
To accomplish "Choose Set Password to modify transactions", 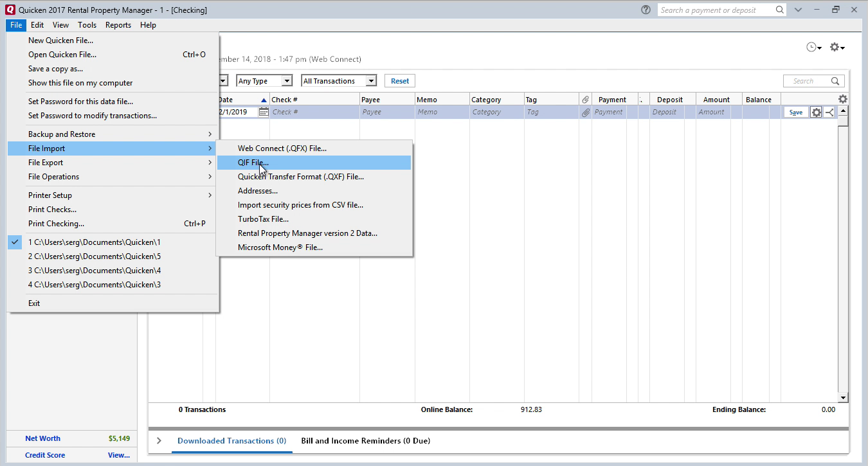I will tap(113, 116).
